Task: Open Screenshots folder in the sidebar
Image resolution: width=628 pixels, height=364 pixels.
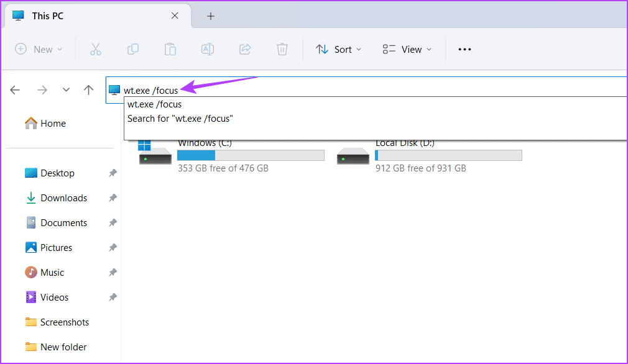Action: click(x=57, y=322)
